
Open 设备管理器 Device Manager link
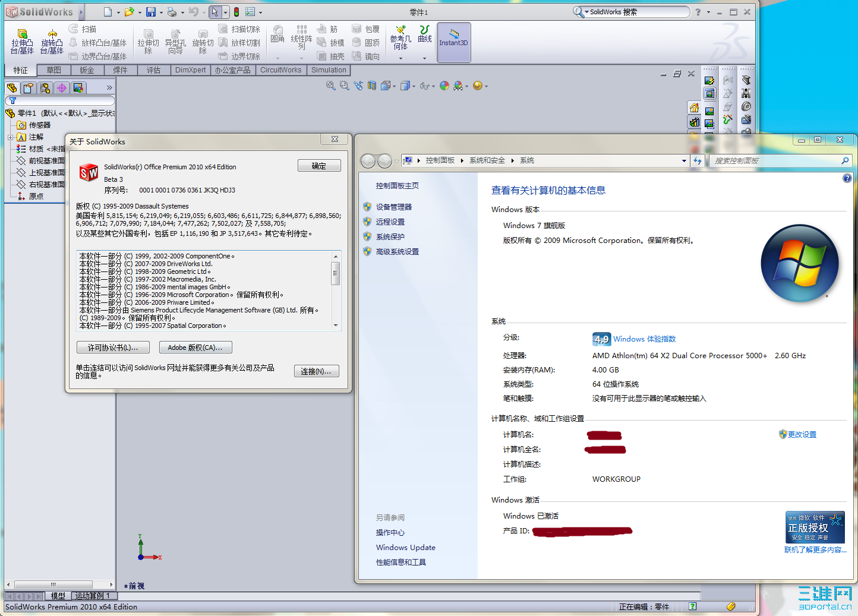tap(394, 207)
